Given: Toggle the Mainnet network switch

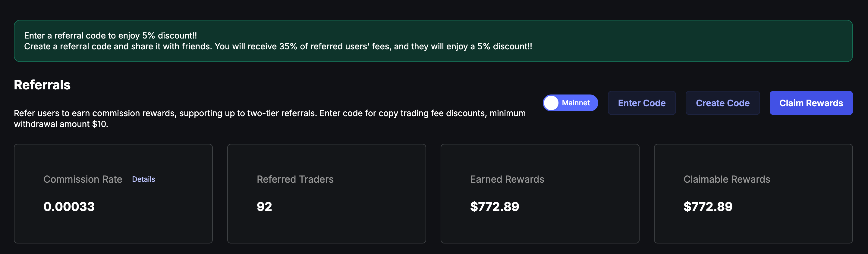Looking at the screenshot, I should 570,103.
